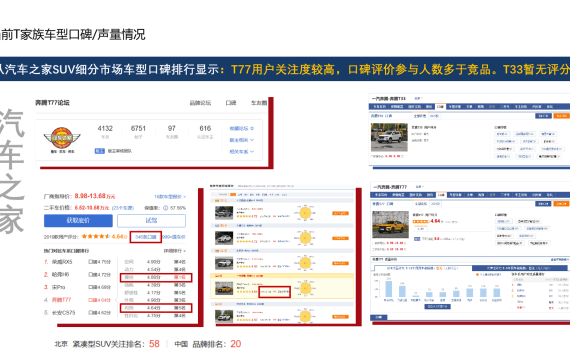Open yellow car thumbnail in highlighted ranking row
The image size is (570, 360).
(x=224, y=288)
